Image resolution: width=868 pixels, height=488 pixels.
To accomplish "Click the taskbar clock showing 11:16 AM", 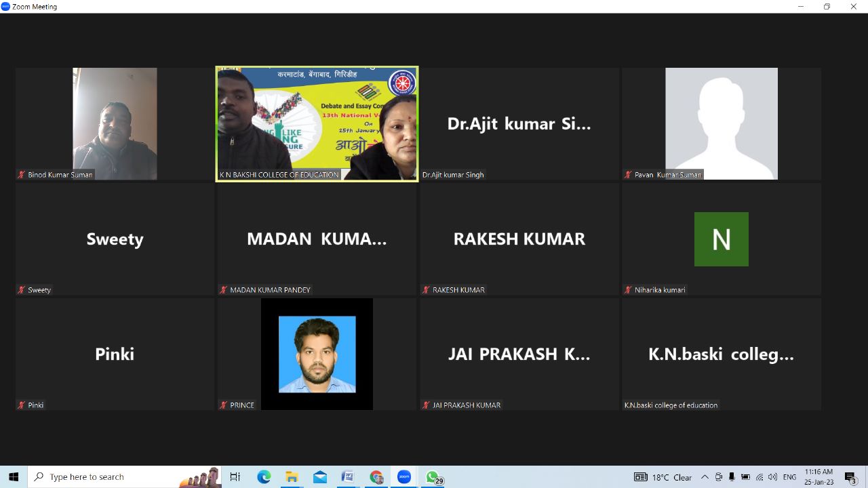I will point(818,477).
